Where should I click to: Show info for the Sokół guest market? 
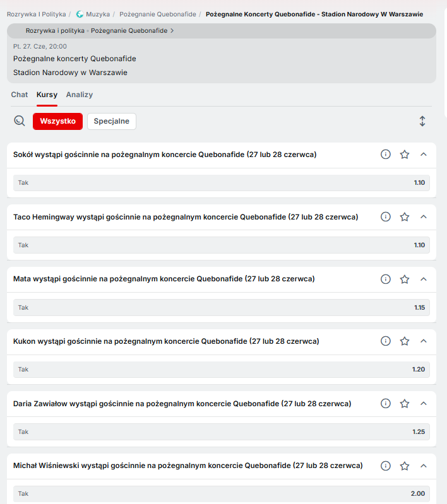tap(386, 155)
